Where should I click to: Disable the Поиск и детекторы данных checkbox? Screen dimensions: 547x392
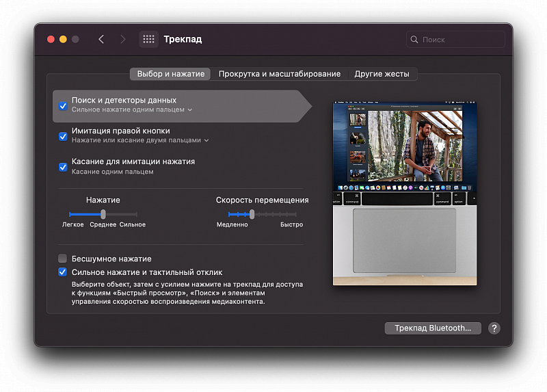click(x=63, y=106)
